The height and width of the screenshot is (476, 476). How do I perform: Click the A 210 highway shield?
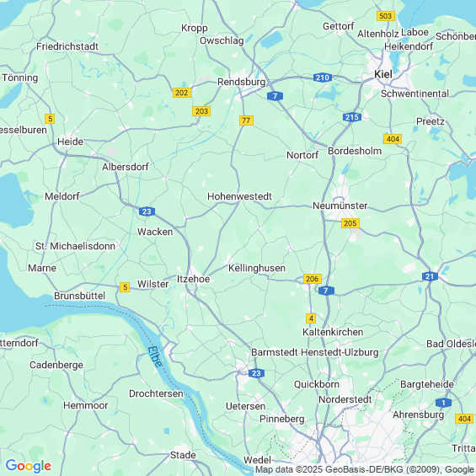pyautogui.click(x=323, y=78)
